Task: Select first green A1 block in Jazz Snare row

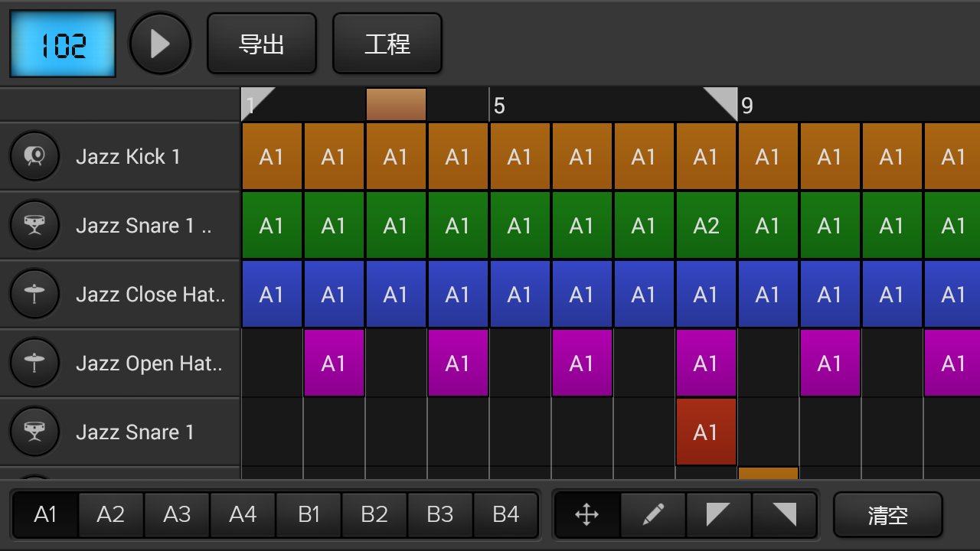Action: (x=272, y=225)
